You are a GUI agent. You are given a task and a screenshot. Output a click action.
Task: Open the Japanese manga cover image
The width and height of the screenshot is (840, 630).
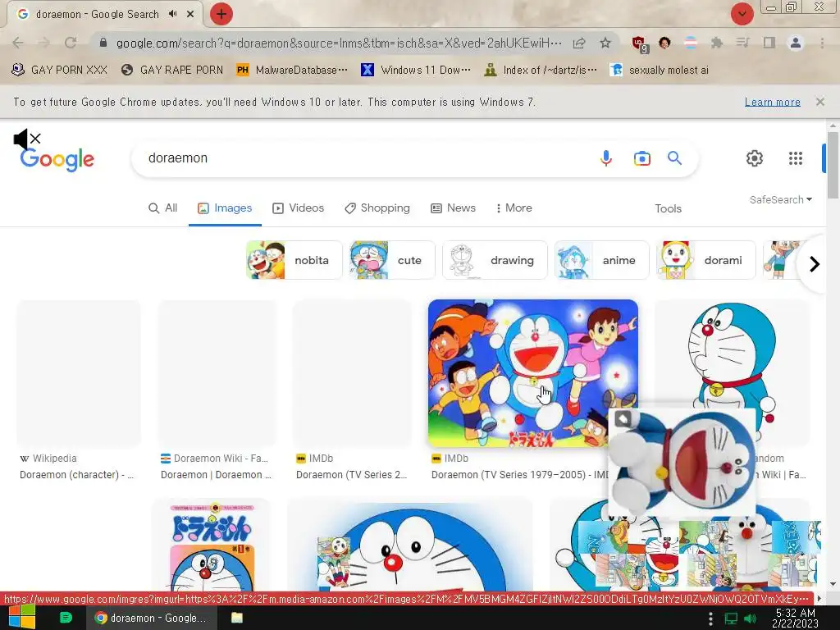(x=212, y=546)
